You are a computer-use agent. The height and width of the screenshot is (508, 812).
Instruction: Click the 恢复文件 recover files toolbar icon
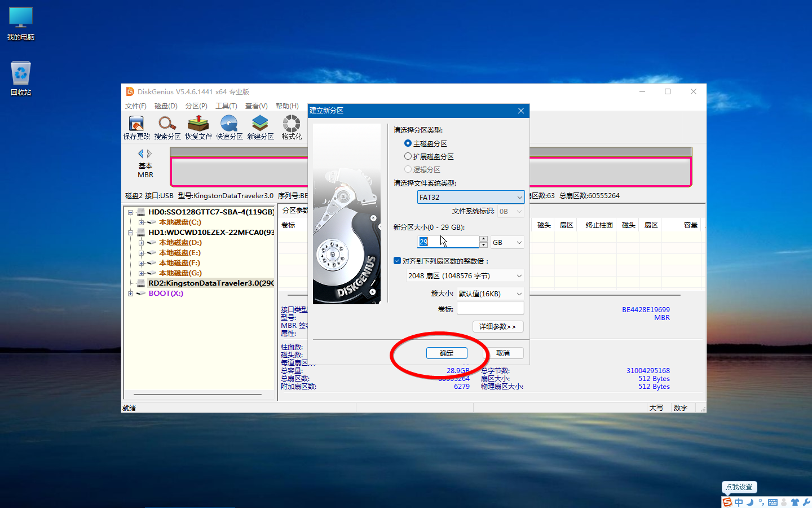[198, 128]
